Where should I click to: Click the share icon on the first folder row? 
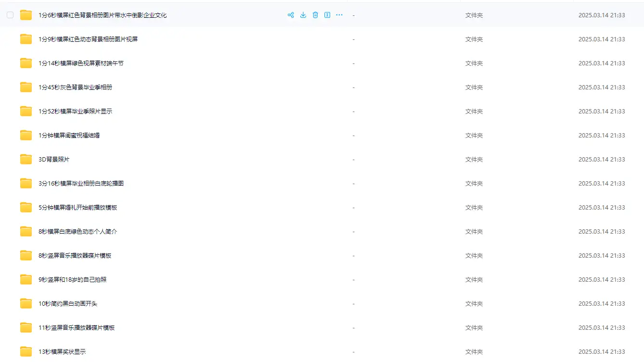[x=291, y=15]
